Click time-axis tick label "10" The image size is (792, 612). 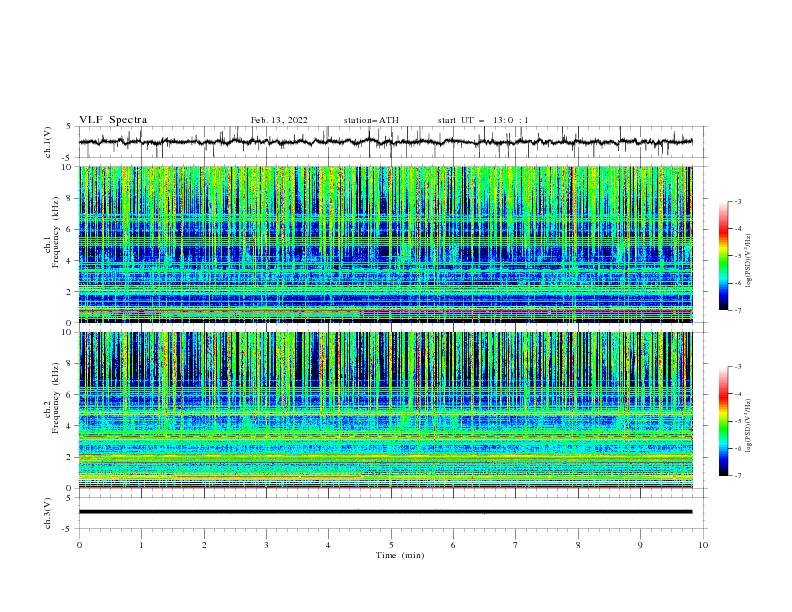(703, 545)
